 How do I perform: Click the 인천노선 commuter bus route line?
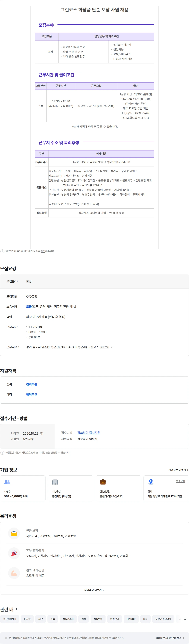[97, 194]
